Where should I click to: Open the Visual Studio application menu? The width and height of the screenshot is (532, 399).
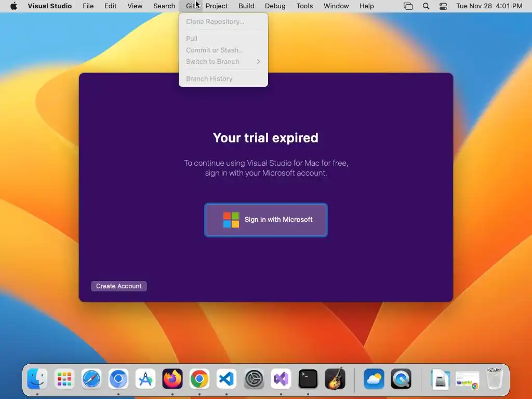50,6
